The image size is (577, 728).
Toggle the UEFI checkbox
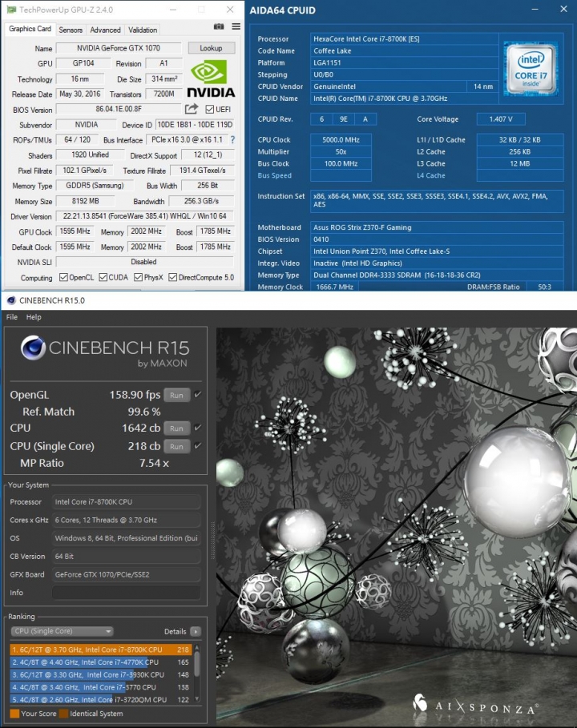(209, 109)
